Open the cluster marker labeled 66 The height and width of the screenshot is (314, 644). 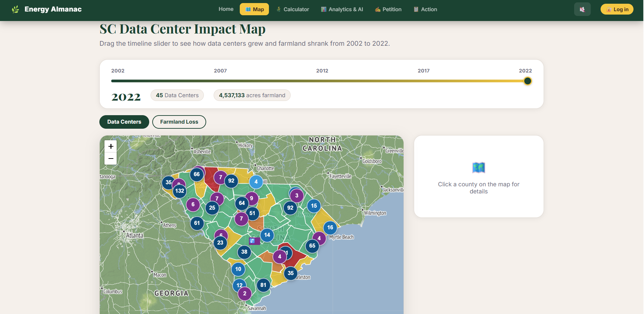pyautogui.click(x=197, y=174)
